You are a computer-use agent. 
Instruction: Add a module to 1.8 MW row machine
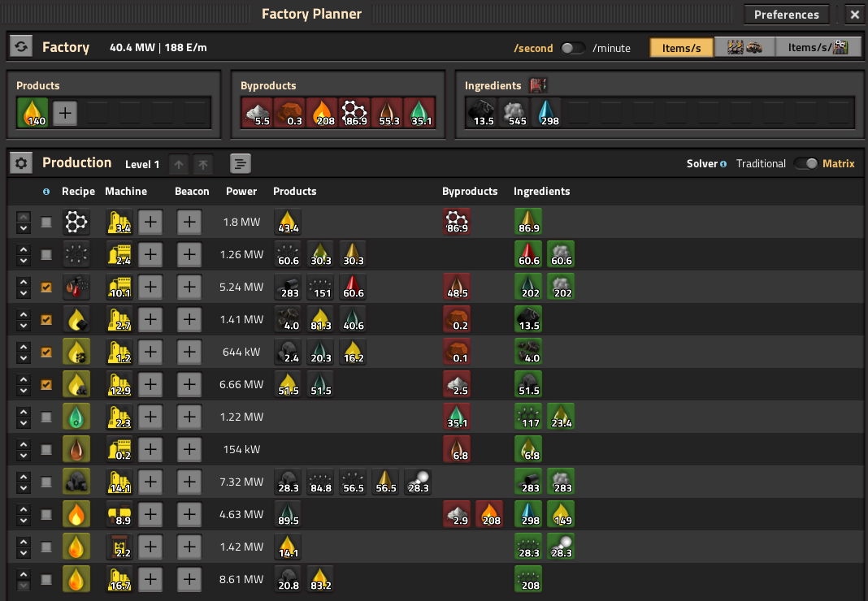(150, 222)
